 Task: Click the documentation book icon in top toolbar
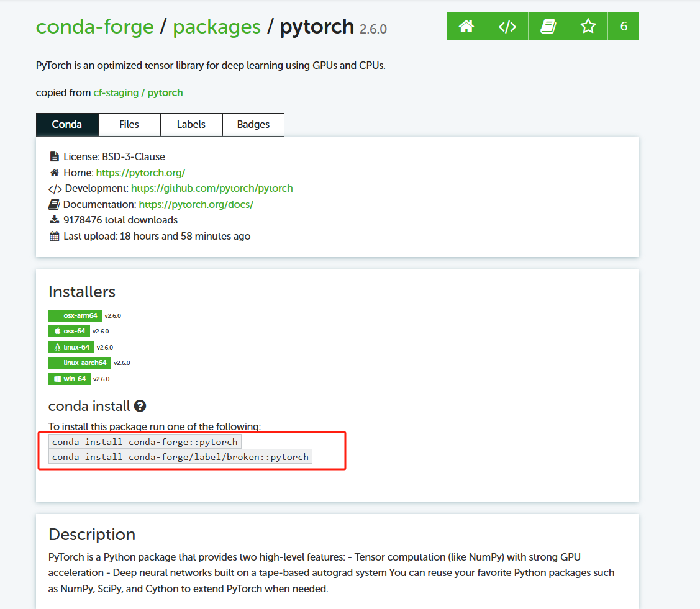pyautogui.click(x=548, y=26)
